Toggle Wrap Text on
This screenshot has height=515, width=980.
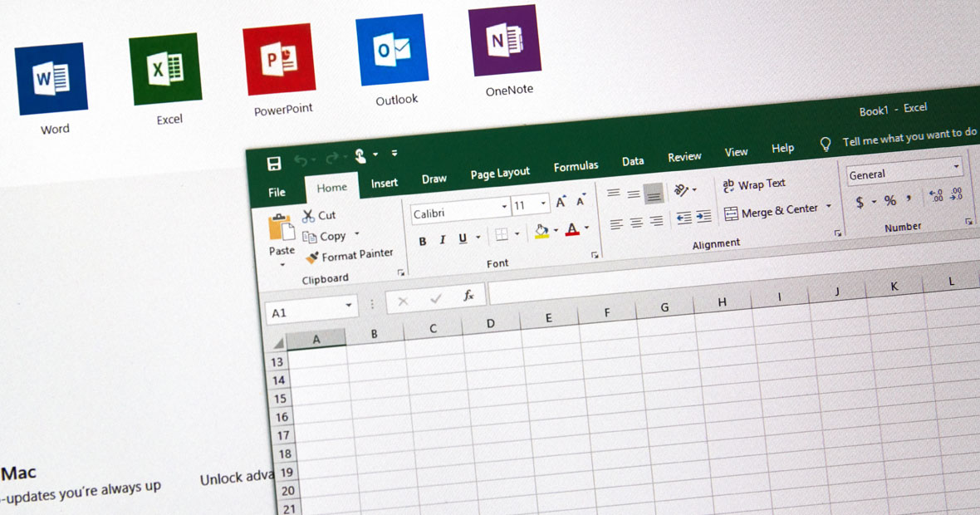coord(753,184)
